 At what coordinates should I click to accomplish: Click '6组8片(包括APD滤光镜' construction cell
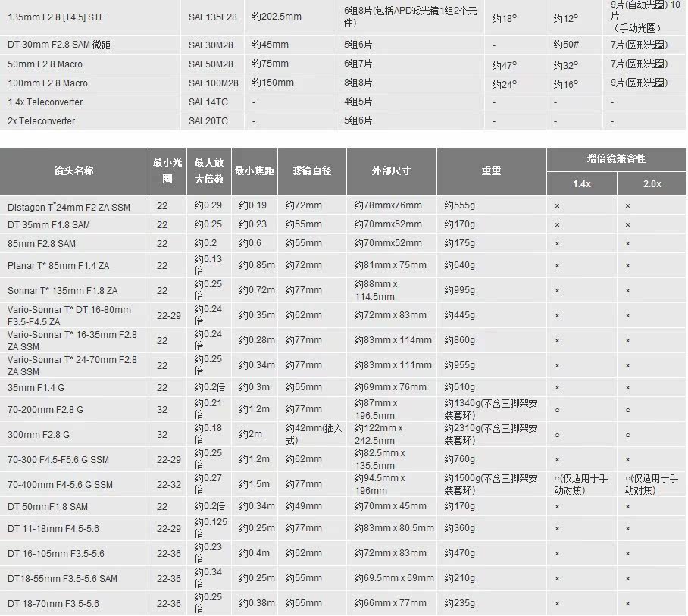410,17
